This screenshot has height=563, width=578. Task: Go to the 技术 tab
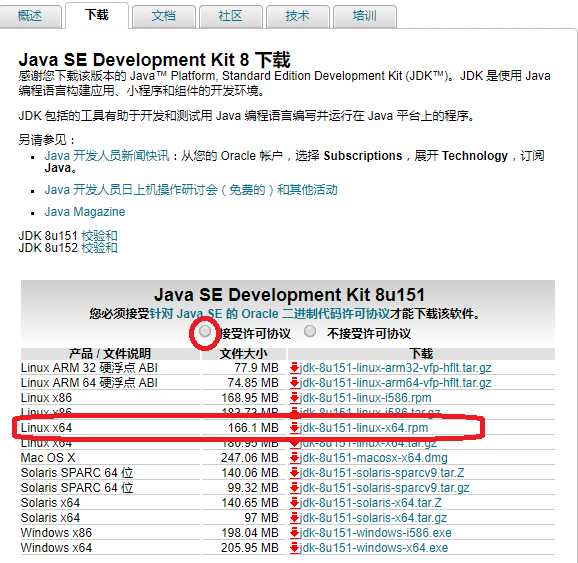[x=297, y=16]
